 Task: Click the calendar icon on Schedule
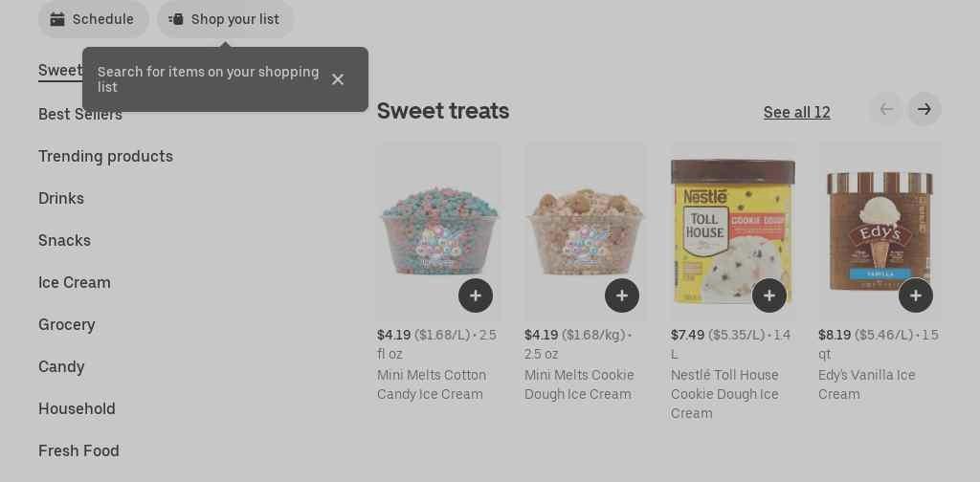pos(57,19)
